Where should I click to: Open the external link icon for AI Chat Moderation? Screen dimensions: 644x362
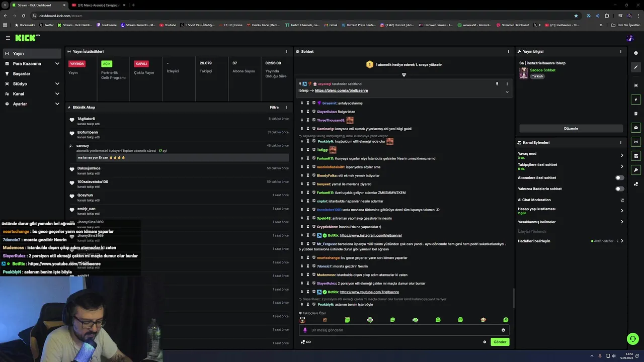pyautogui.click(x=622, y=200)
